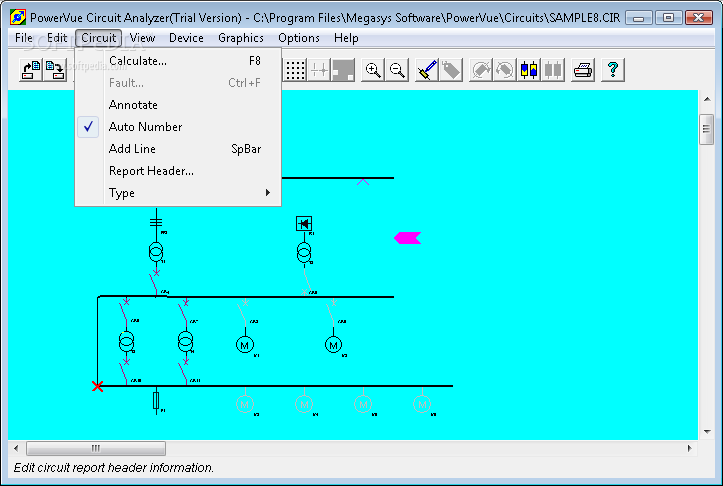Click the horizontal scrollbar right arrow
Viewport: 723px width, 486px height.
click(x=689, y=448)
